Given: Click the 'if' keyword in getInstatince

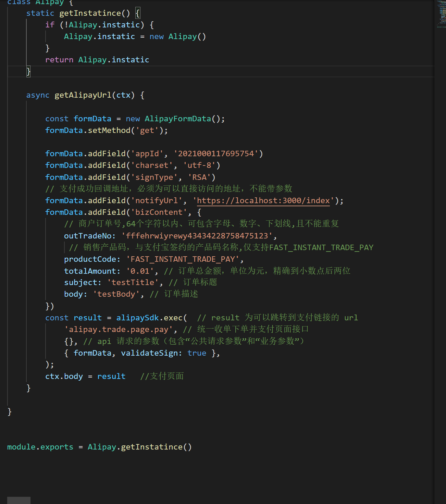Looking at the screenshot, I should pyautogui.click(x=50, y=25).
